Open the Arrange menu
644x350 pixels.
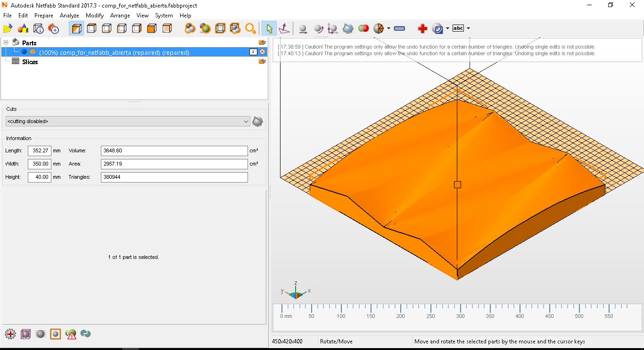pyautogui.click(x=120, y=16)
